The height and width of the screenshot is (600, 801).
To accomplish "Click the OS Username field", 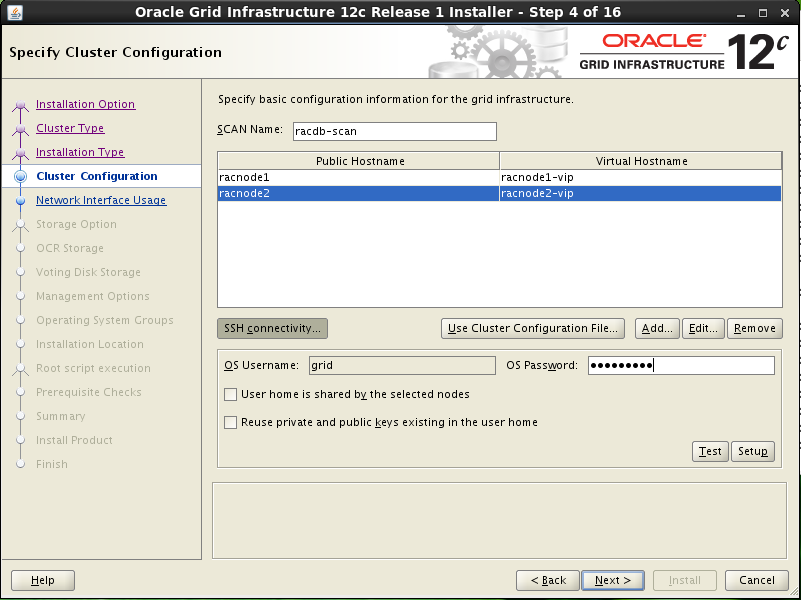I will tap(402, 366).
